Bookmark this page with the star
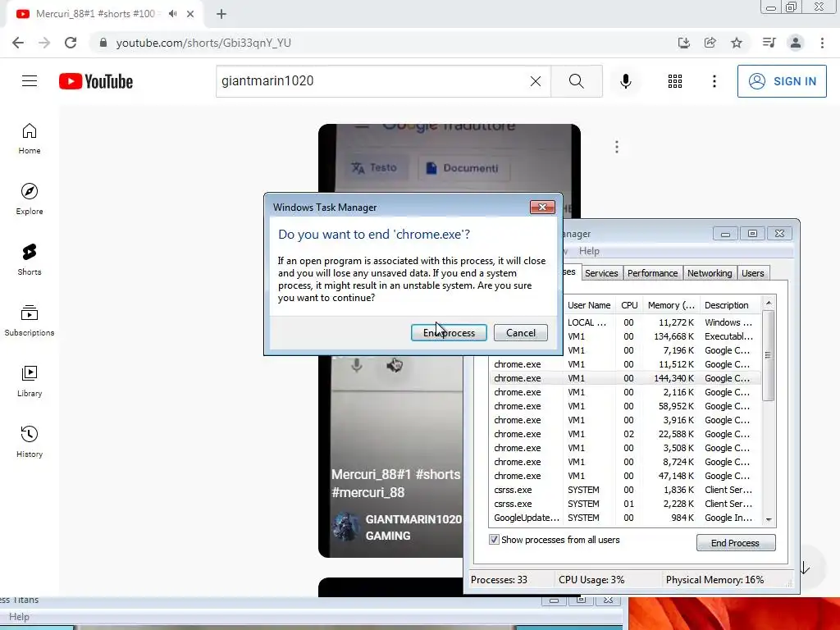 [737, 43]
